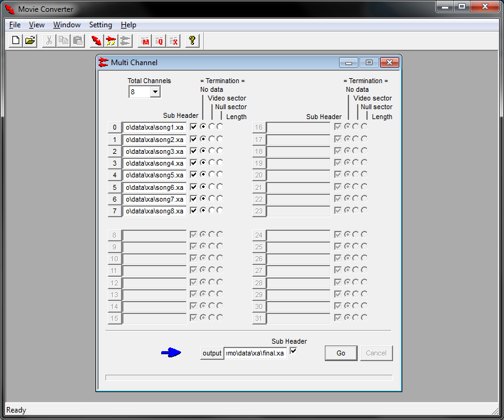504x420 pixels.
Task: Click the grayed Multi Channel toolbar icon
Action: point(125,41)
